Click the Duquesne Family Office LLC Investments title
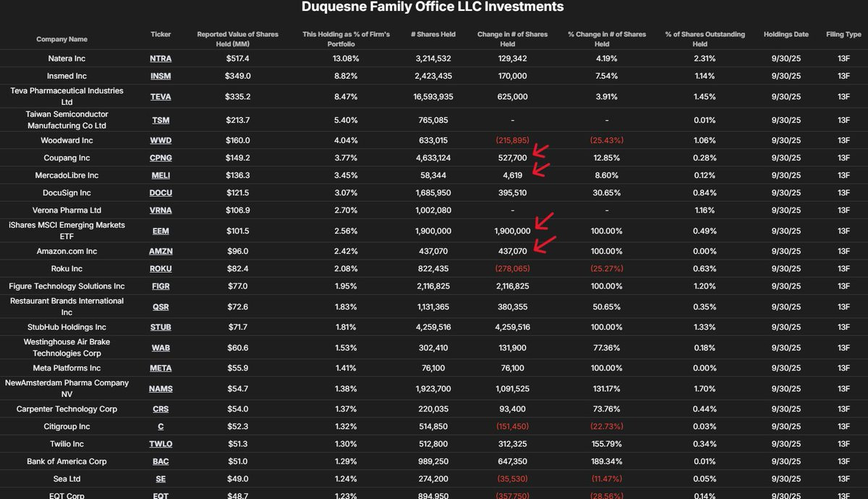 pyautogui.click(x=433, y=7)
